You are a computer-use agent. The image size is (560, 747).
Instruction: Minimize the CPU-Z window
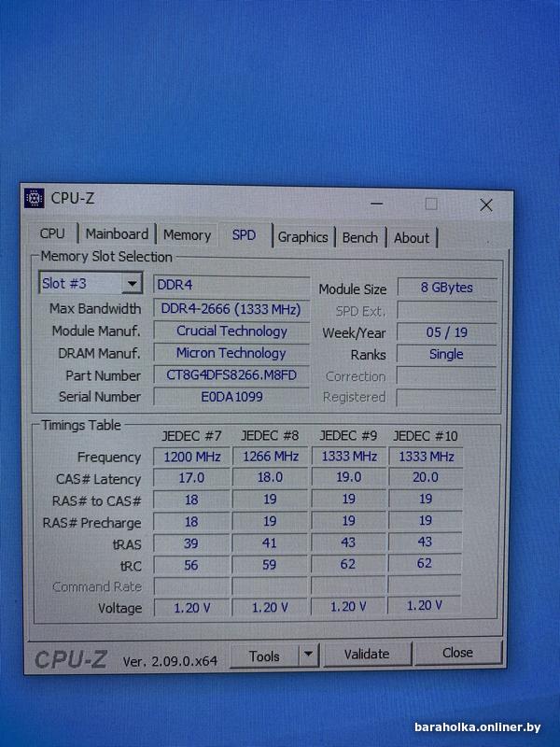tap(377, 204)
